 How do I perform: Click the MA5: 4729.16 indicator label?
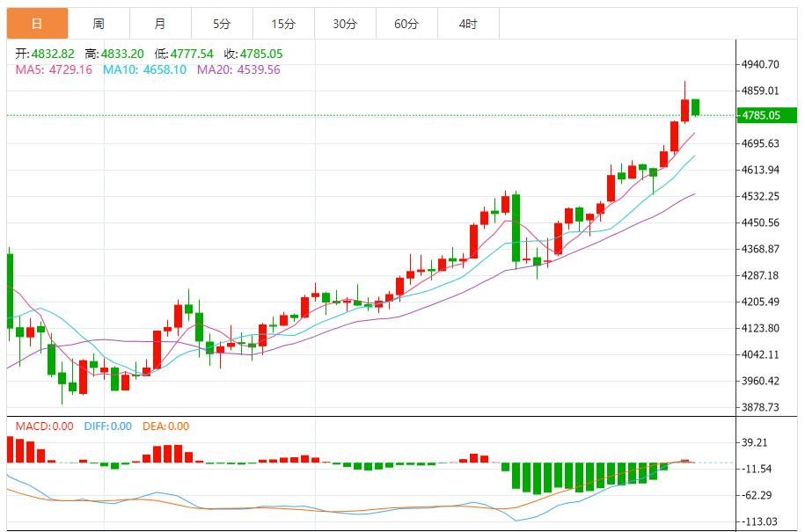[54, 69]
